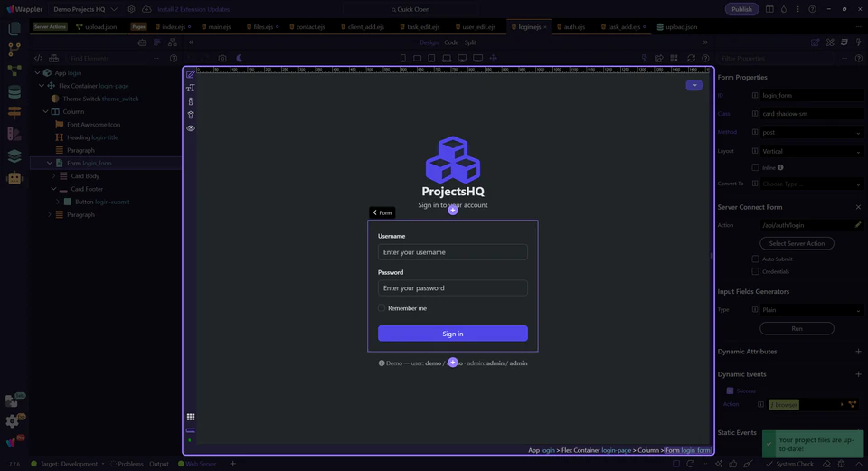This screenshot has width=868, height=471.
Task: Click the Run button under Input Fields Generators
Action: click(x=797, y=329)
